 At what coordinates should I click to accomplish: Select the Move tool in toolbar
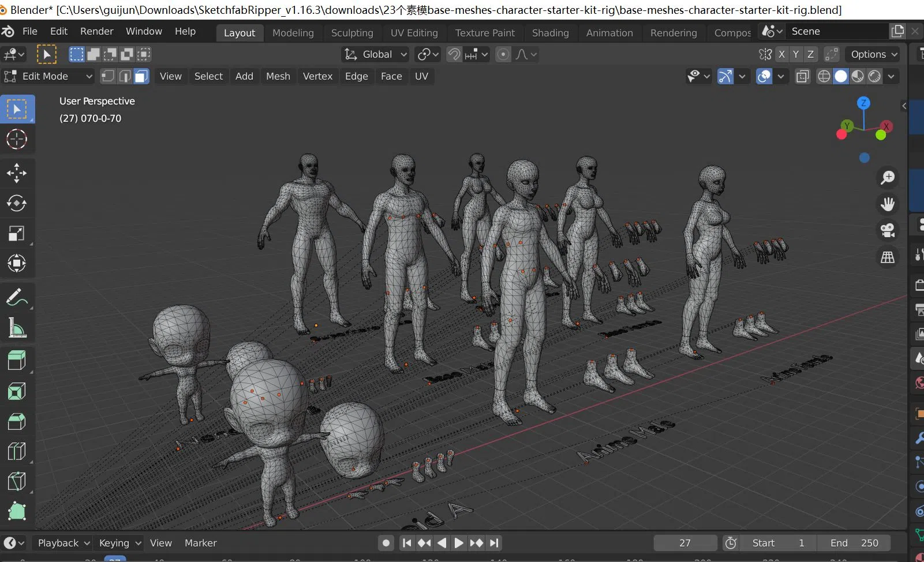[x=17, y=173]
